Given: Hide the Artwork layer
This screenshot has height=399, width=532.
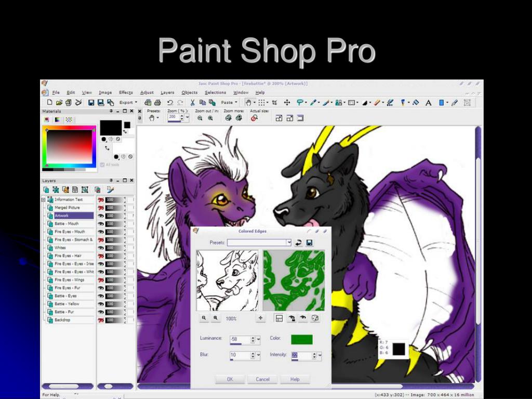Looking at the screenshot, I should pyautogui.click(x=101, y=216).
